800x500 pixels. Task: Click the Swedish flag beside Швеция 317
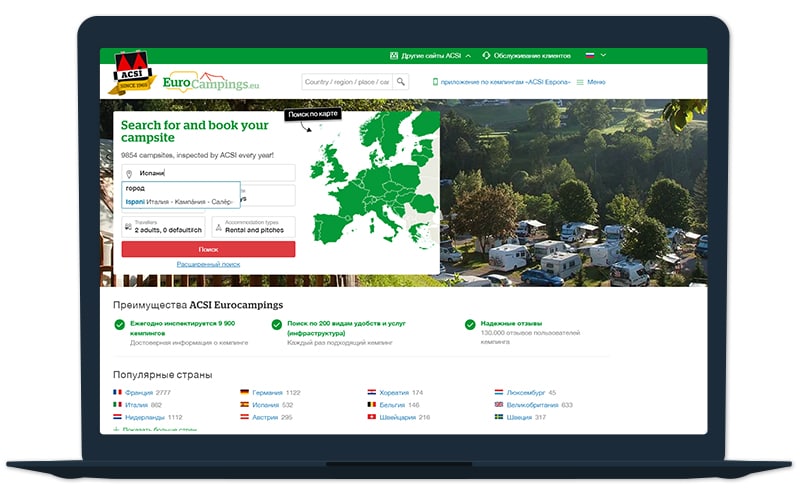pos(499,417)
